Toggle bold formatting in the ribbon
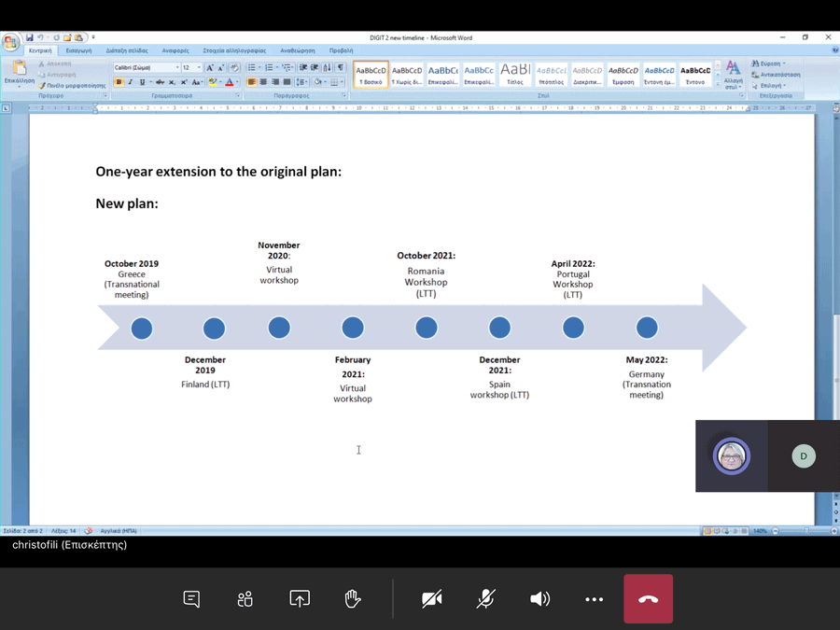840x630 pixels. coord(119,82)
